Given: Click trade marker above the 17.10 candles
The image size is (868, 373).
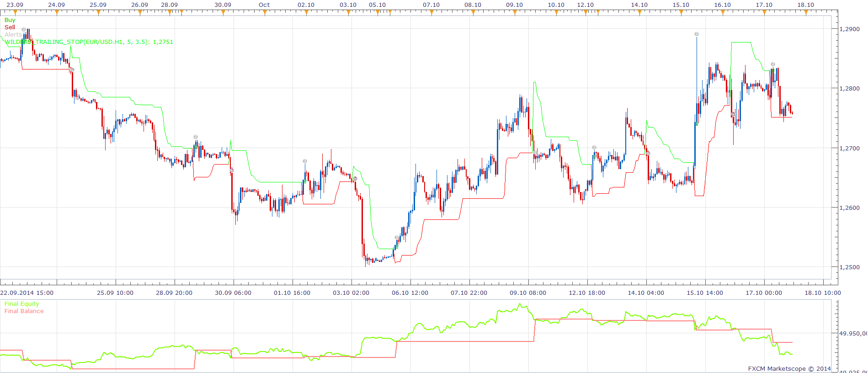Looking at the screenshot, I should [773, 64].
